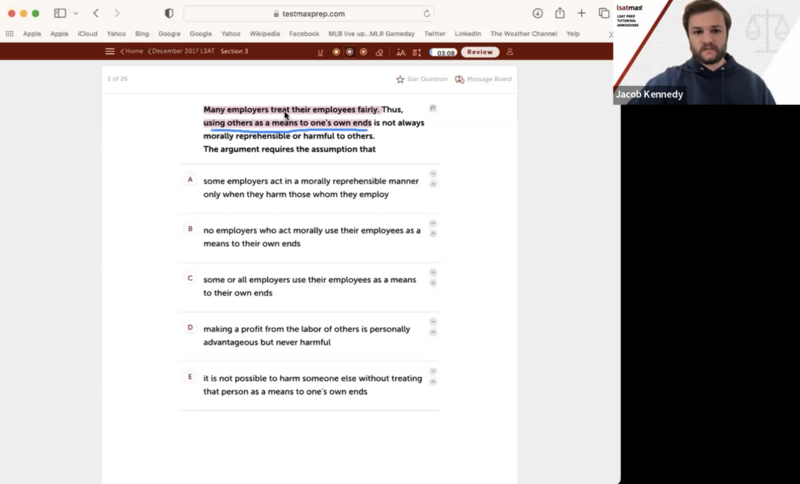Screen dimensions: 800x484
Task: Click the Safari share icon
Action: click(559, 13)
